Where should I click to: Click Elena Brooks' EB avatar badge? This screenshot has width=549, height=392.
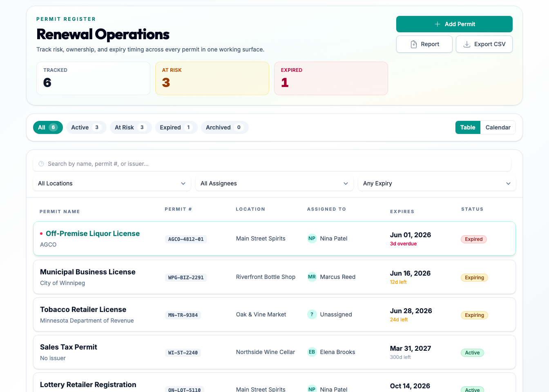click(312, 352)
